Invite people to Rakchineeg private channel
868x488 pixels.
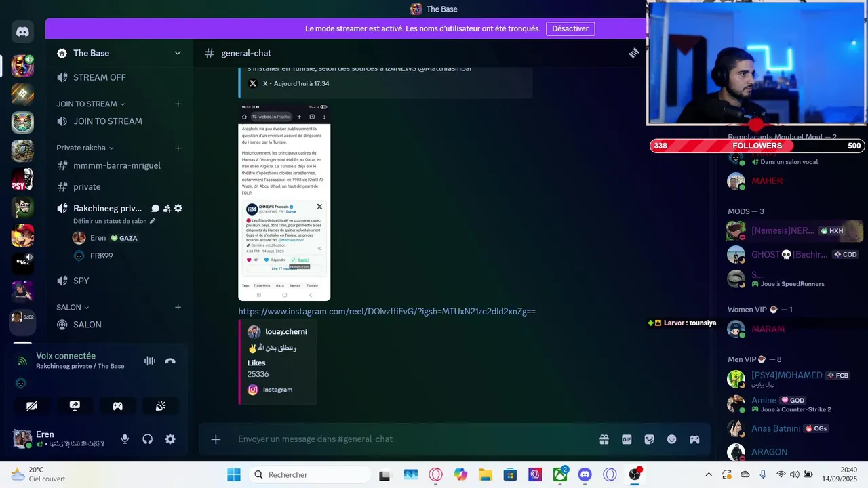[x=167, y=209]
